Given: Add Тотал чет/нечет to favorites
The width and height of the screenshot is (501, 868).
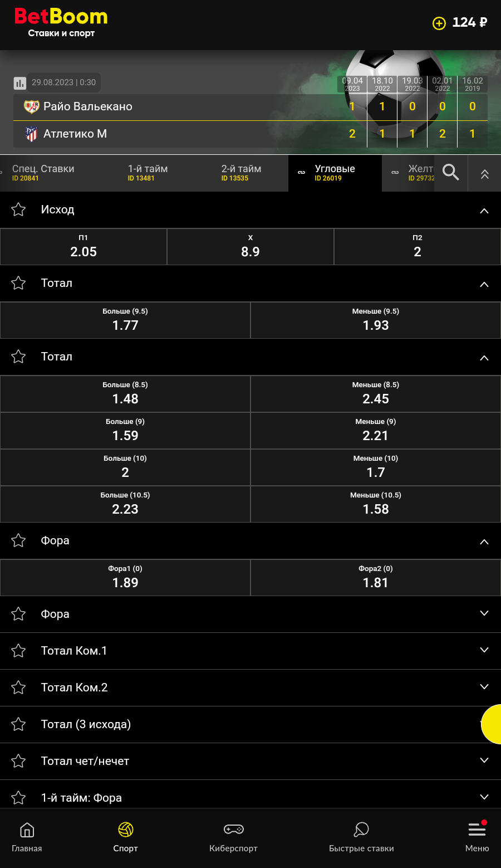Looking at the screenshot, I should point(19,761).
